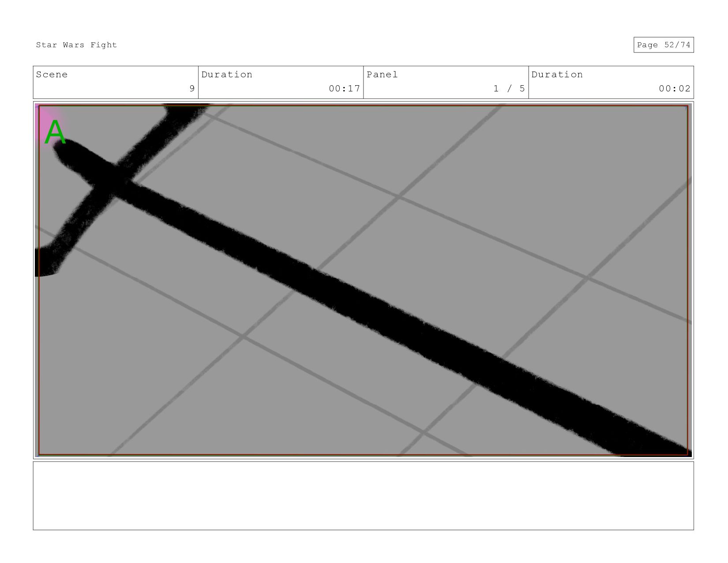
Task: Click the panel count '1 / 5'
Action: [509, 88]
